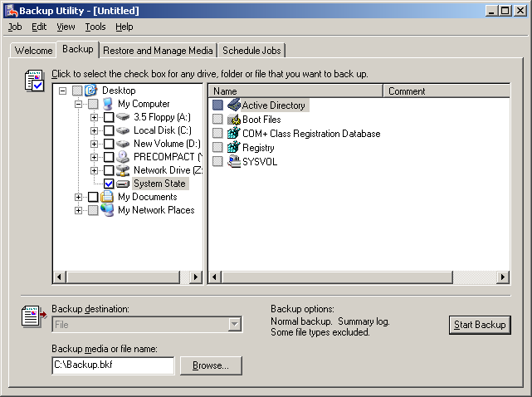Click the Boot Files item icon
This screenshot has width=532, height=397.
pyautogui.click(x=234, y=120)
